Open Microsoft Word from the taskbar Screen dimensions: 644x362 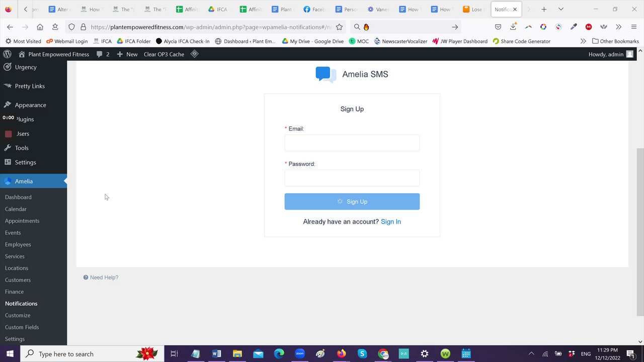(216, 354)
